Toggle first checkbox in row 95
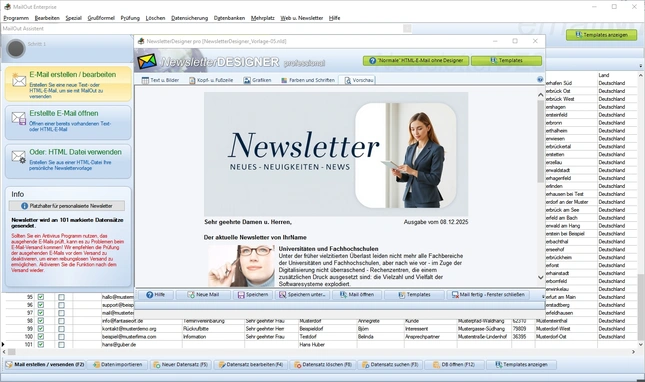645x382 pixels. point(41,297)
